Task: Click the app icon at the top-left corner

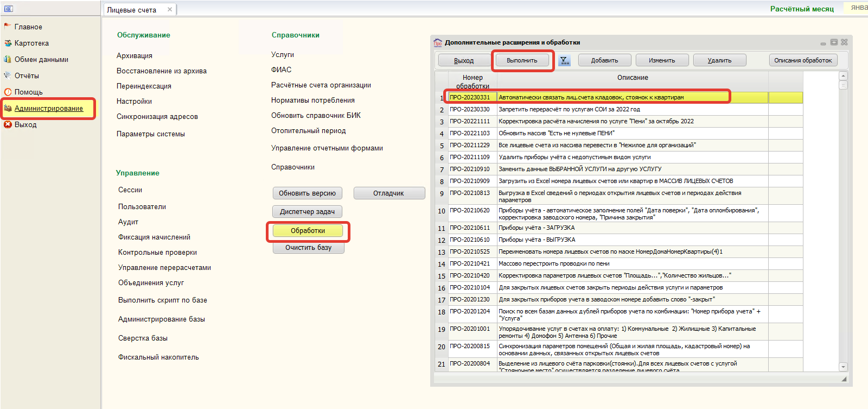Action: pyautogui.click(x=8, y=9)
